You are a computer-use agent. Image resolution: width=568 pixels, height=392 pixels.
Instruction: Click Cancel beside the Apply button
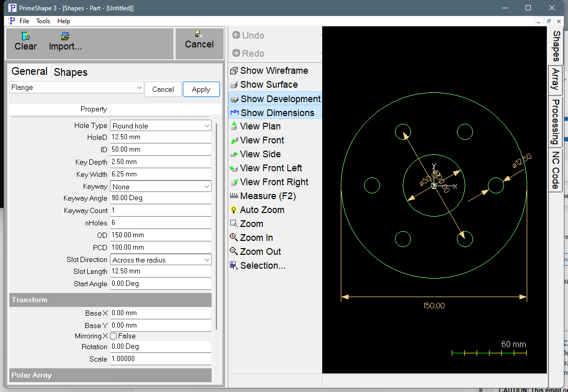pos(163,89)
